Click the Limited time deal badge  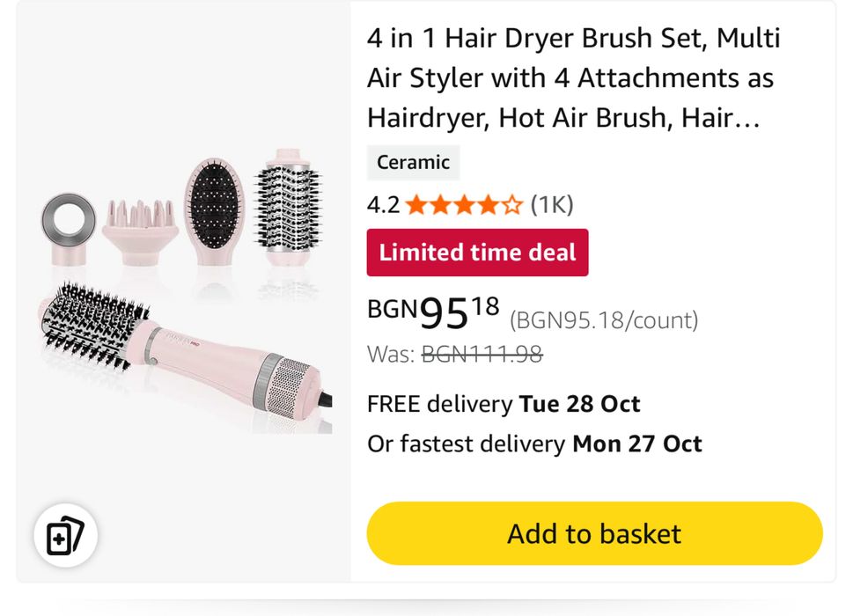click(477, 253)
